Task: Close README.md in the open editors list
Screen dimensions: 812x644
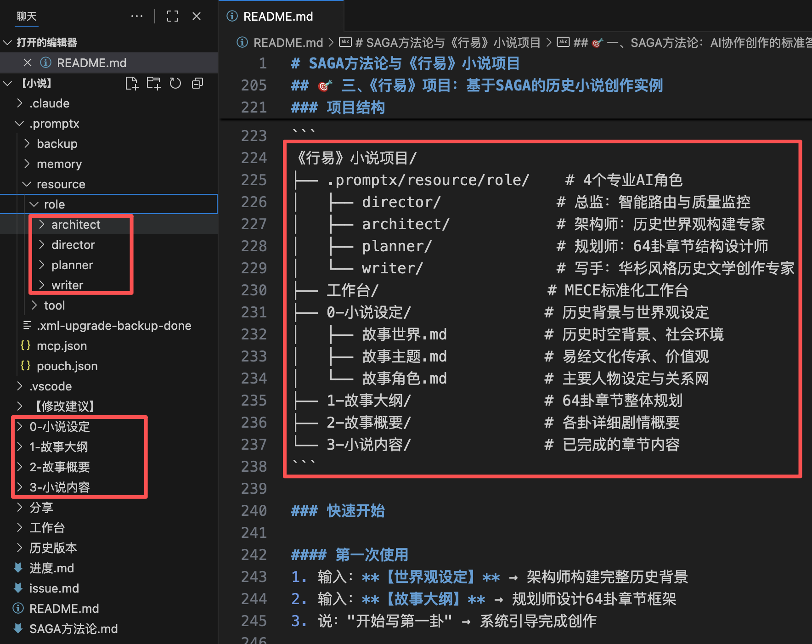Action: (x=28, y=63)
